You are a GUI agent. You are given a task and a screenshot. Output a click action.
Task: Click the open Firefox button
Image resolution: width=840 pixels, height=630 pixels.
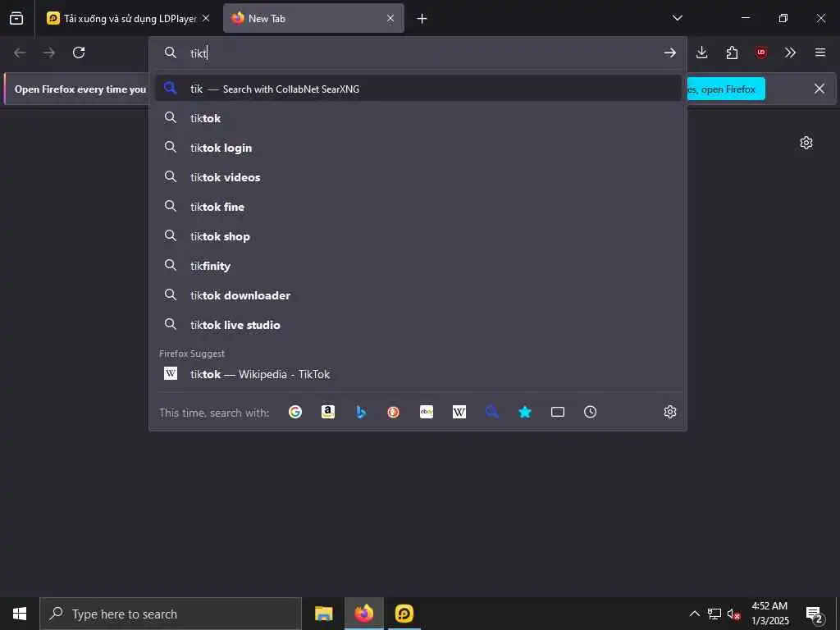(726, 89)
